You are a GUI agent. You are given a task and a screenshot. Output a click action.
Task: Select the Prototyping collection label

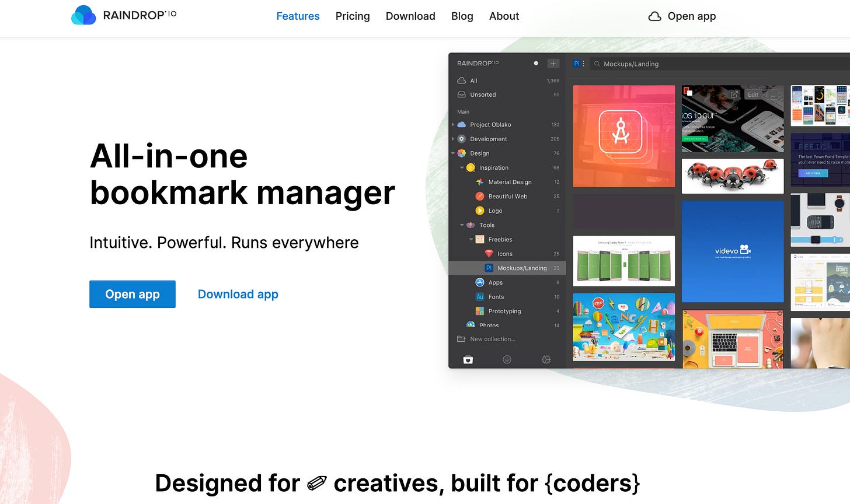tap(504, 311)
